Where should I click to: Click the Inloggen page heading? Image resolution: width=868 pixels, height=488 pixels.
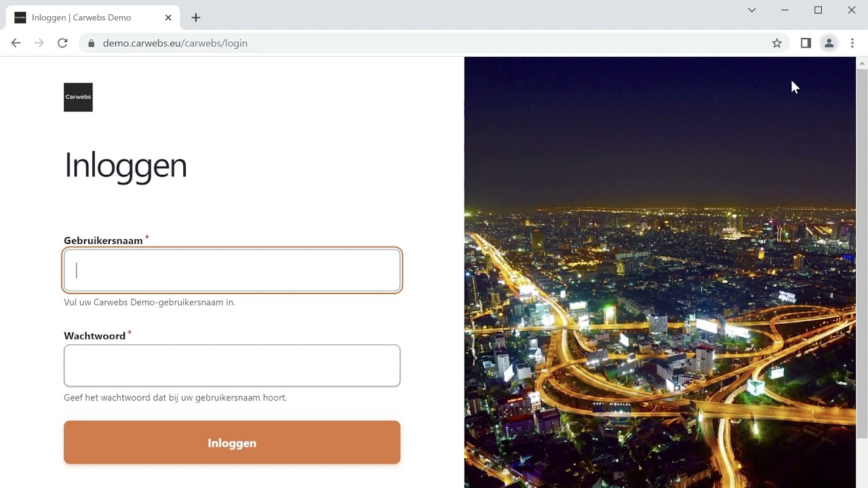click(x=125, y=166)
